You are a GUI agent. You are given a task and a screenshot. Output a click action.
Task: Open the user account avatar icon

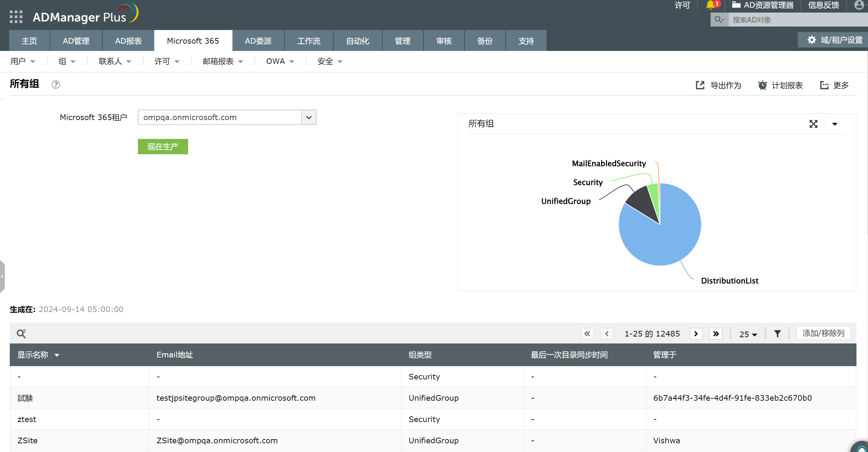click(859, 5)
